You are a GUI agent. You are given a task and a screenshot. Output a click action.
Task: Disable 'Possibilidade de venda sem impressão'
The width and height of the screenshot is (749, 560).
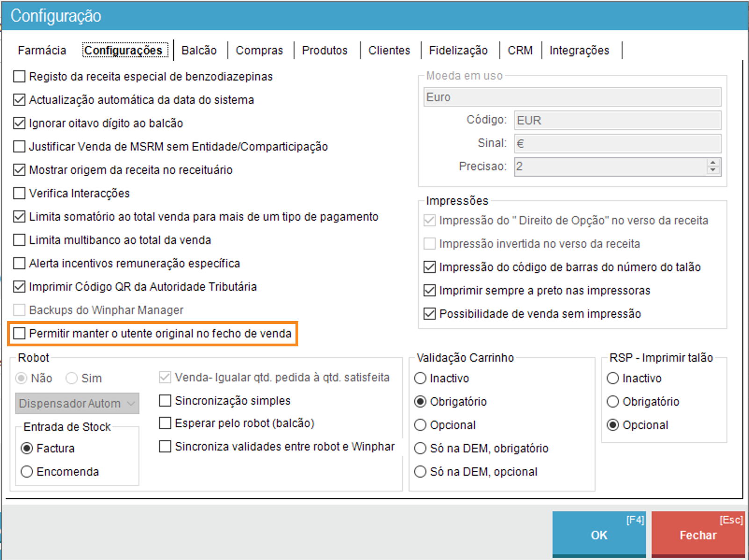pyautogui.click(x=429, y=314)
